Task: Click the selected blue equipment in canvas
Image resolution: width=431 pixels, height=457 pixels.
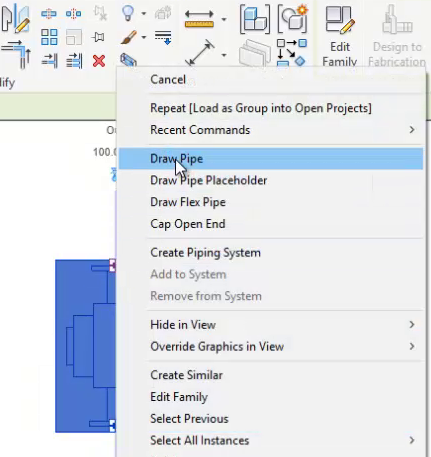Action: tap(85, 346)
